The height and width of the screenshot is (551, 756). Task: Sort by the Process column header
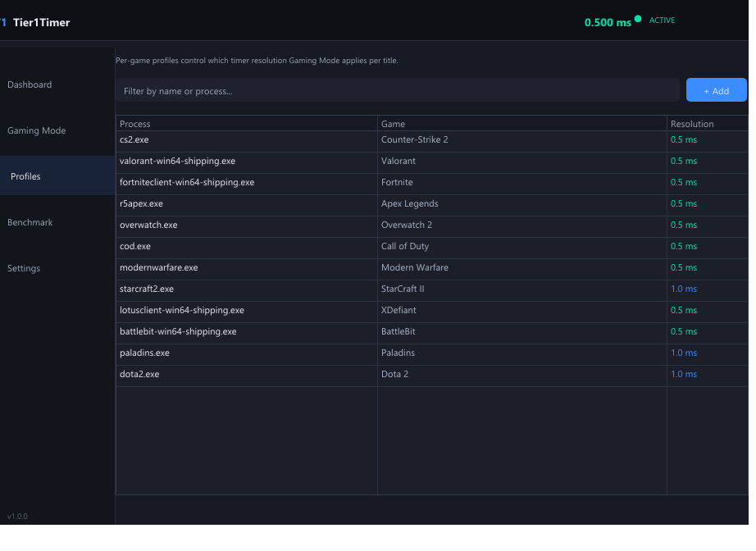click(x=246, y=124)
